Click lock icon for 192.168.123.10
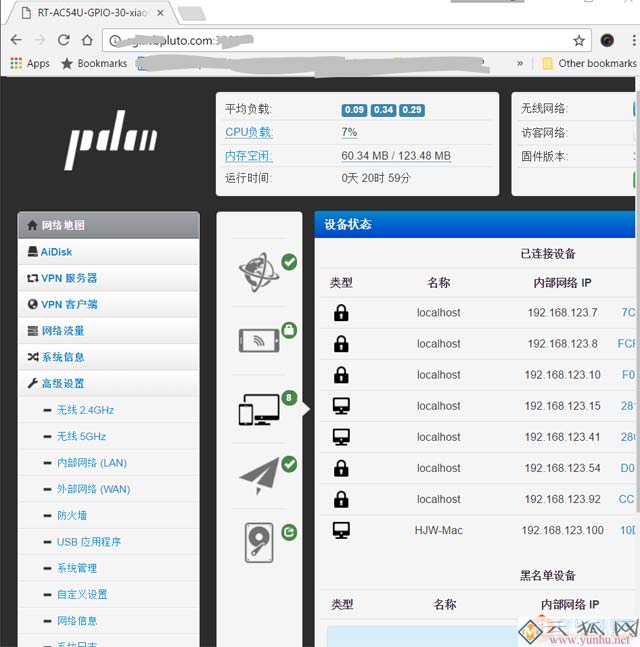Screen dimensions: 640x647 (341, 375)
